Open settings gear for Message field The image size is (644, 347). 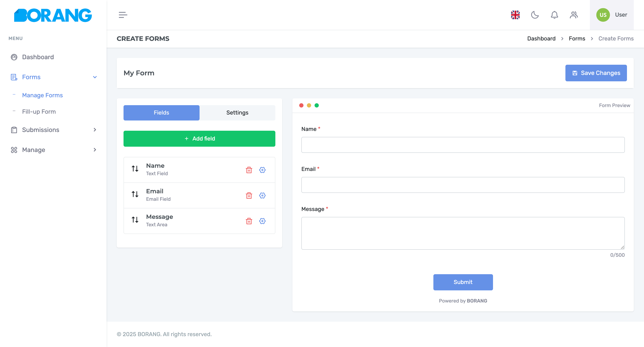tap(262, 221)
